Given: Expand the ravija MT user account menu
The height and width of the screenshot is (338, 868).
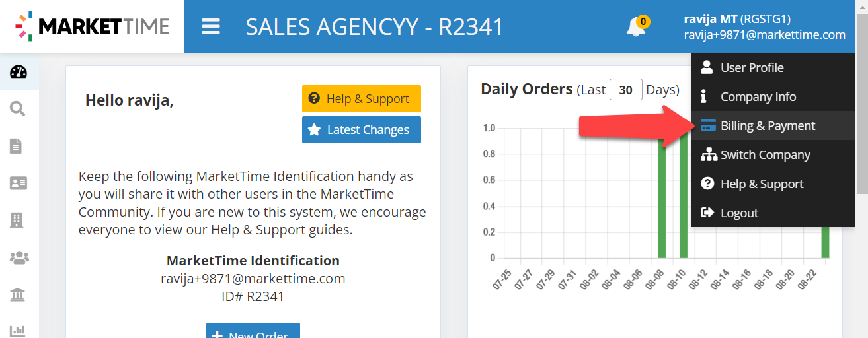Looking at the screenshot, I should [x=764, y=27].
